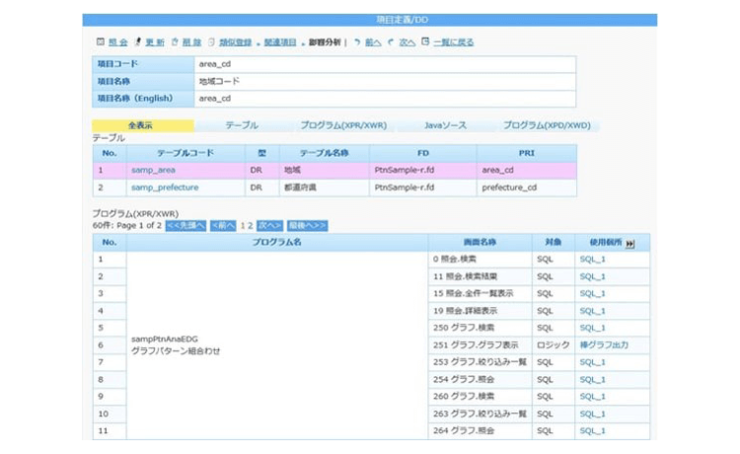Viewport: 740px width, 454px height.
Task: Open SQL_1 link in row 5
Action: tap(592, 328)
